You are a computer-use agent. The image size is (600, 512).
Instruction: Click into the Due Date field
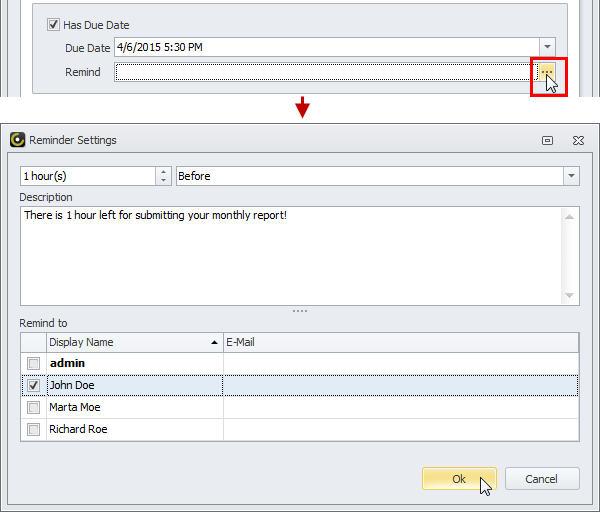click(327, 47)
